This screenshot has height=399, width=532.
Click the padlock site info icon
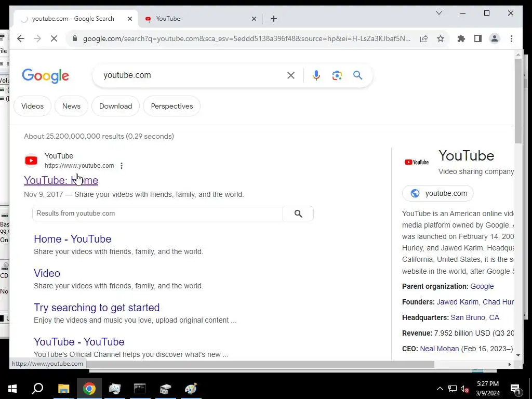pyautogui.click(x=75, y=38)
